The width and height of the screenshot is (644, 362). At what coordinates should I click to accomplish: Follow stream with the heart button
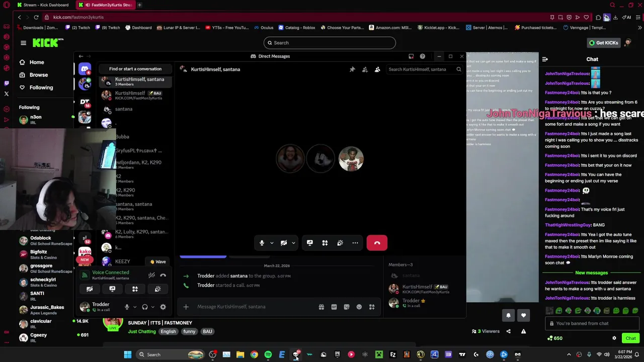[x=523, y=315]
